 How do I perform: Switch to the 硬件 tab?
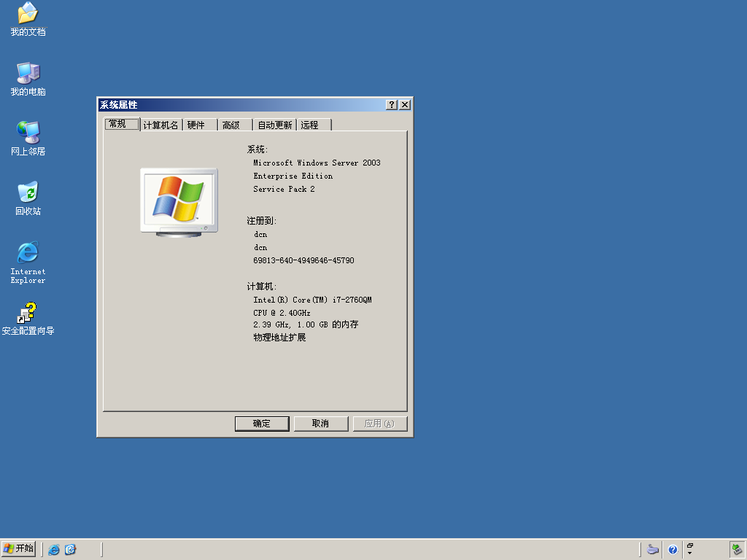(x=200, y=125)
